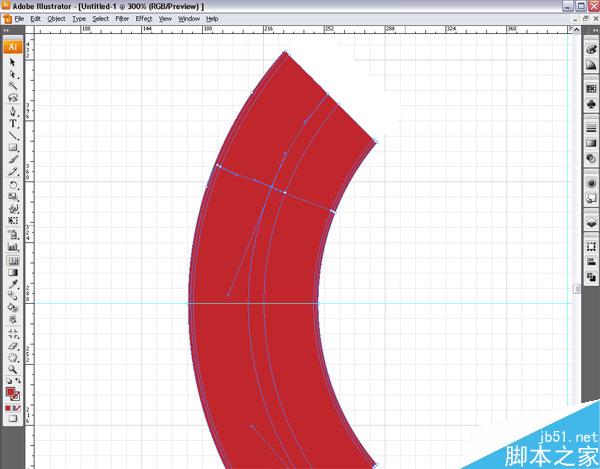
Task: Open the Graphic Styles panel icon
Action: 591,198
